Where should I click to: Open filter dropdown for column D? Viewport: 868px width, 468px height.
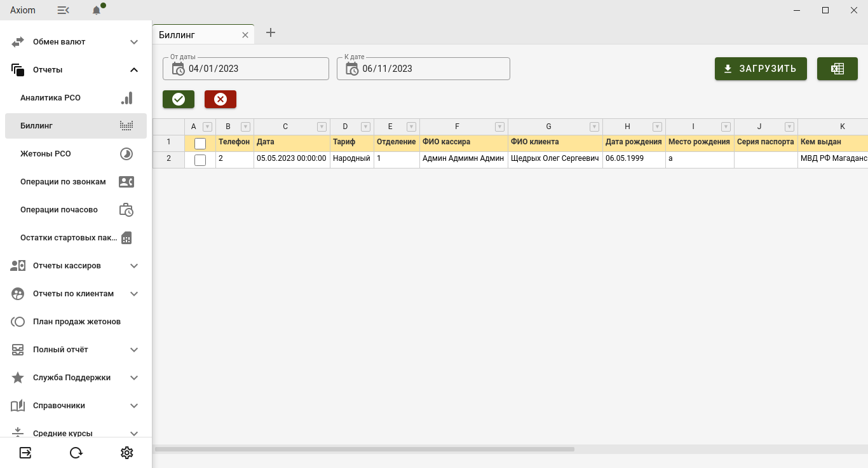click(x=365, y=127)
